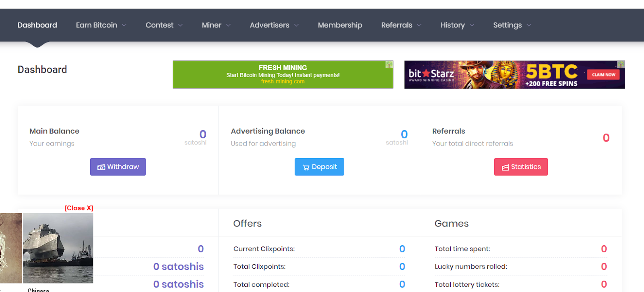Go to the Membership page
The height and width of the screenshot is (292, 644).
coord(340,25)
